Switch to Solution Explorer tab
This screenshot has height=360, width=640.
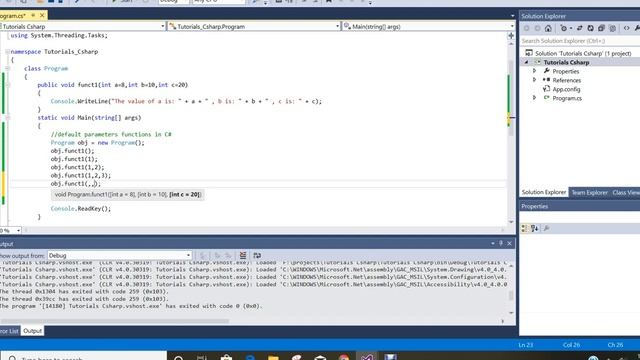(544, 192)
